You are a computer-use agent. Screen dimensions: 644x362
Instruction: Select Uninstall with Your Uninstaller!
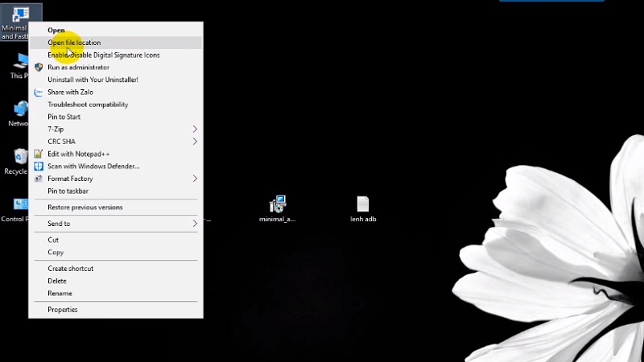coord(116,80)
